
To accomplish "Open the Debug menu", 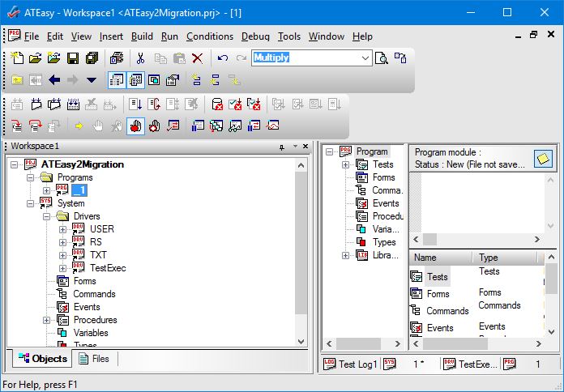I will click(x=255, y=36).
